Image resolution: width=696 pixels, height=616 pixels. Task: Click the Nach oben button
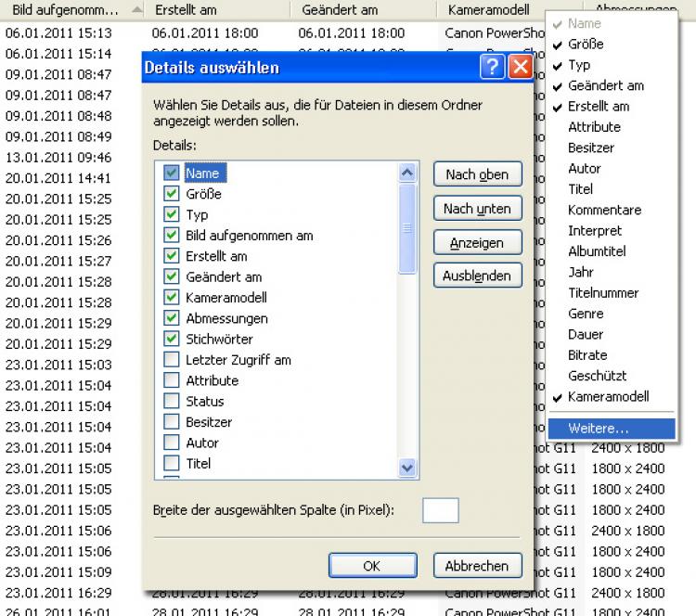coord(477,174)
